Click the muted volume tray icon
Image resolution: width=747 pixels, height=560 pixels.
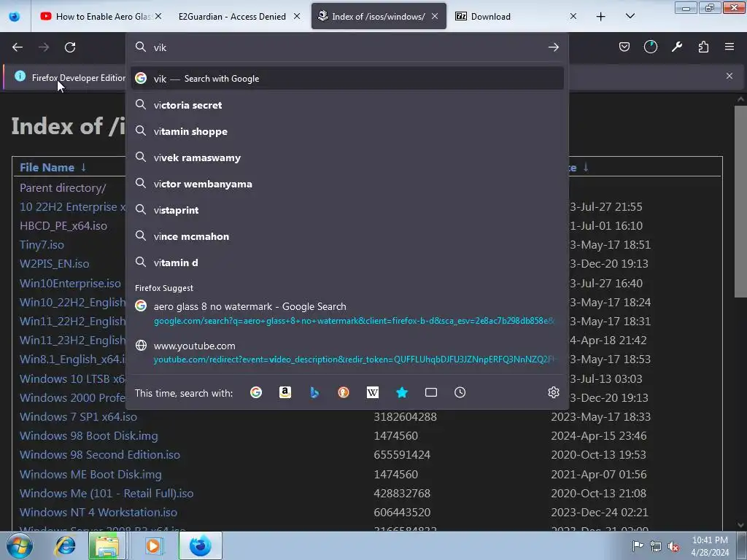[673, 546]
